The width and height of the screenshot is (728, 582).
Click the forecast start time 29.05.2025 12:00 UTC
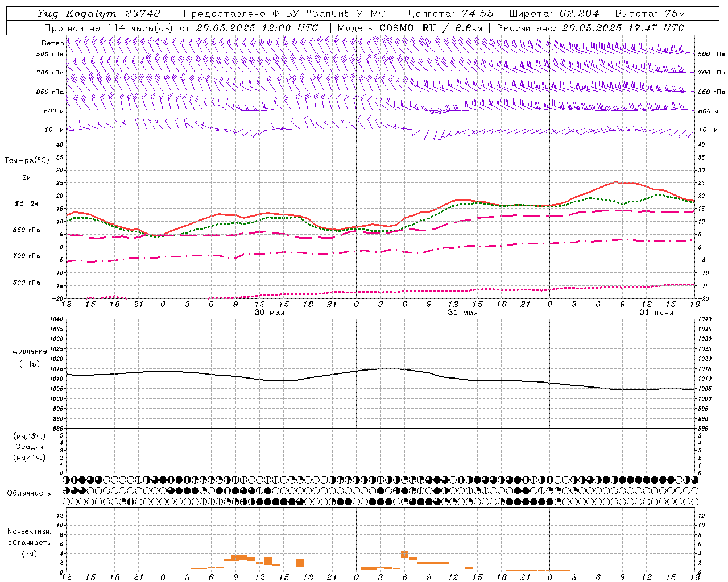click(257, 28)
